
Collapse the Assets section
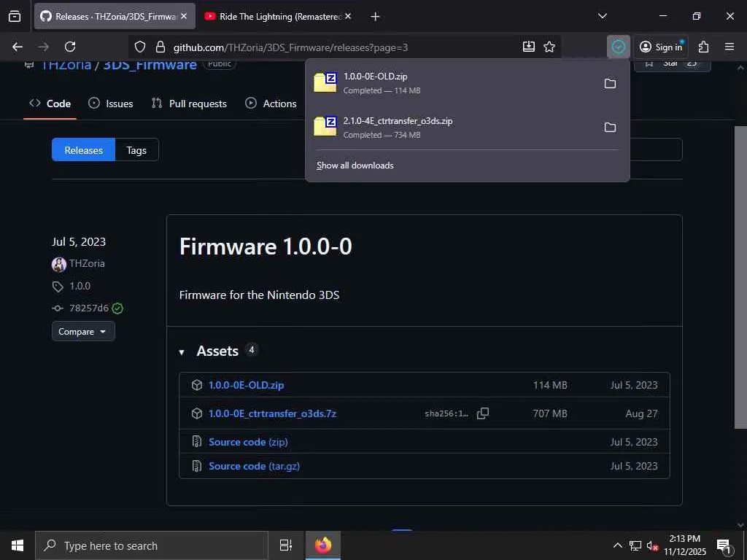tap(182, 352)
